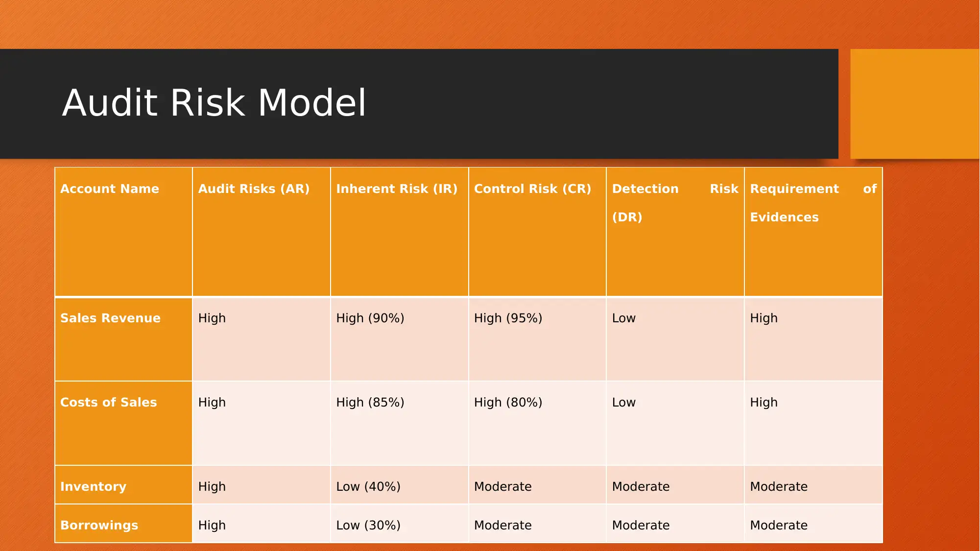Screen dimensions: 980x551
Task: Select the Low (40%) cell
Action: pos(400,485)
